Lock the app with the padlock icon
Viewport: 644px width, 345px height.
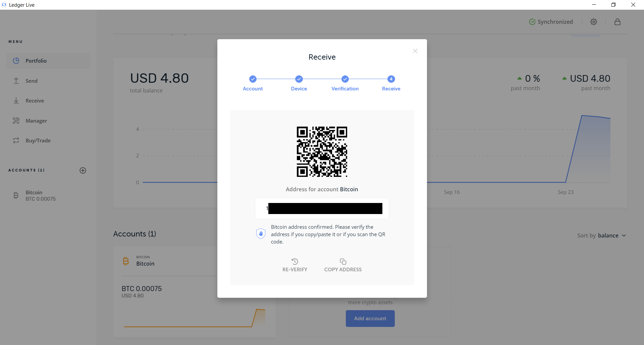(x=618, y=22)
